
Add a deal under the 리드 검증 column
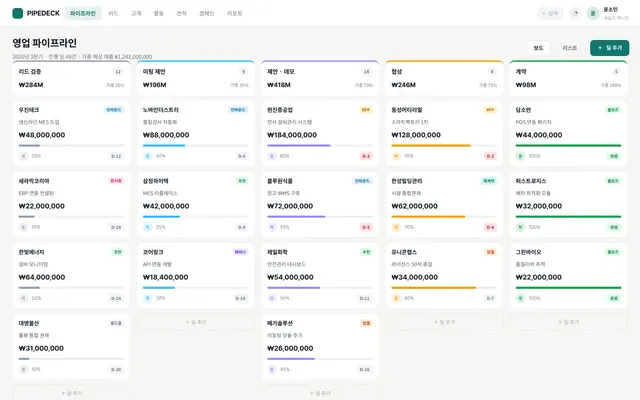(x=71, y=393)
